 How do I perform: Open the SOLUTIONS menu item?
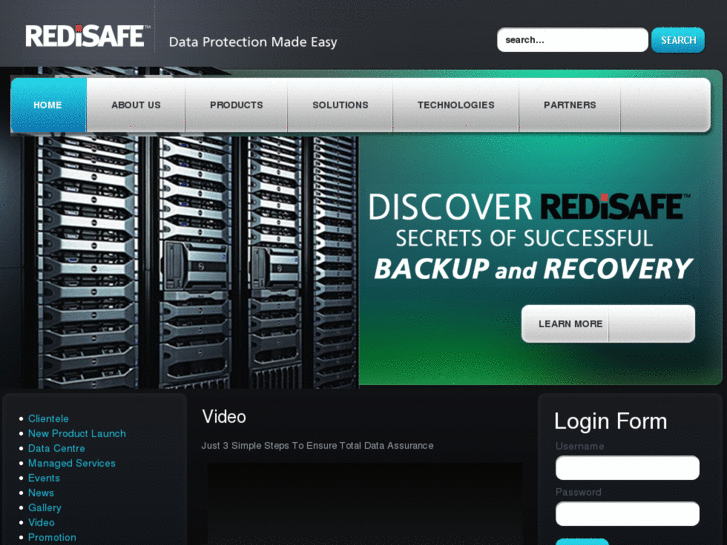pos(340,105)
